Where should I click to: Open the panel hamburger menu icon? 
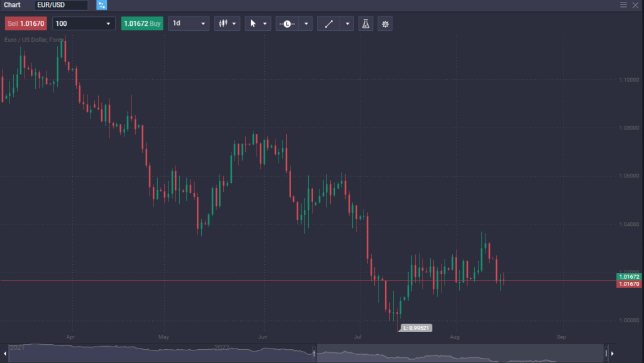(623, 5)
